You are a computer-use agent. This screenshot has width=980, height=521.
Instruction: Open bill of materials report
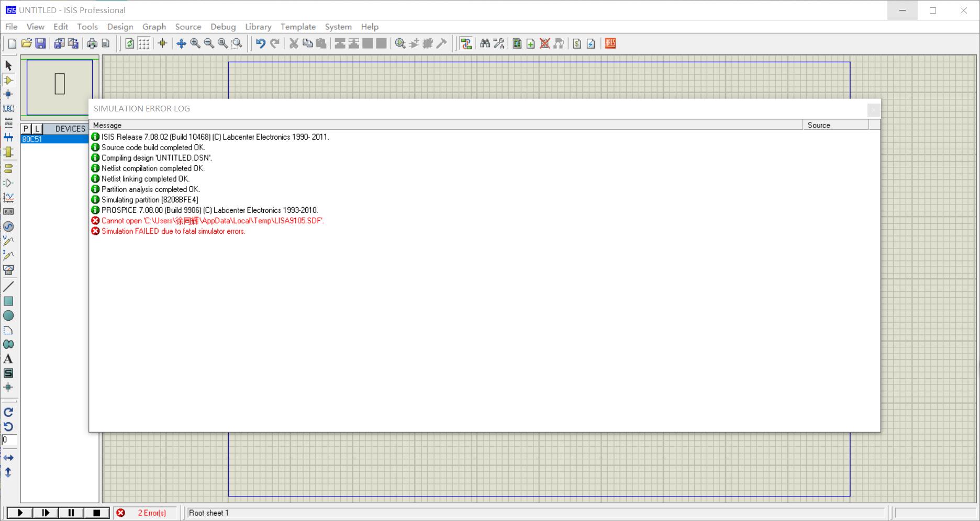tap(577, 43)
